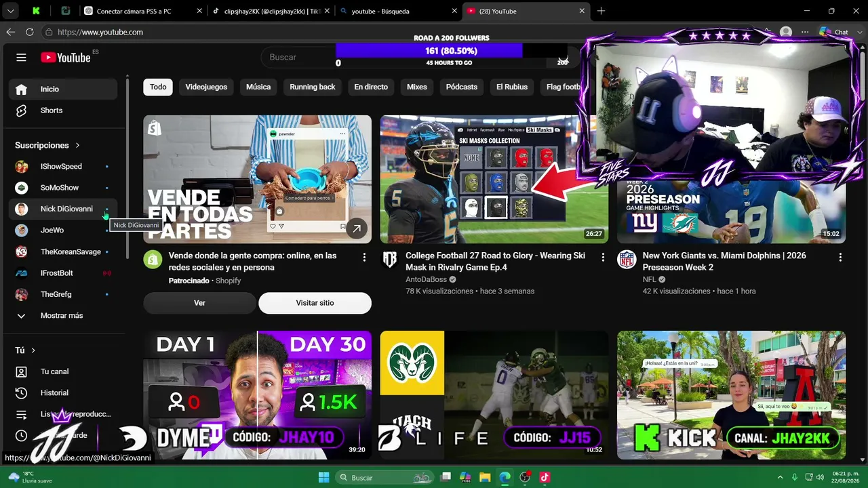Click the ad's external link arrow icon
Viewport: 868px width, 488px height.
(x=356, y=229)
